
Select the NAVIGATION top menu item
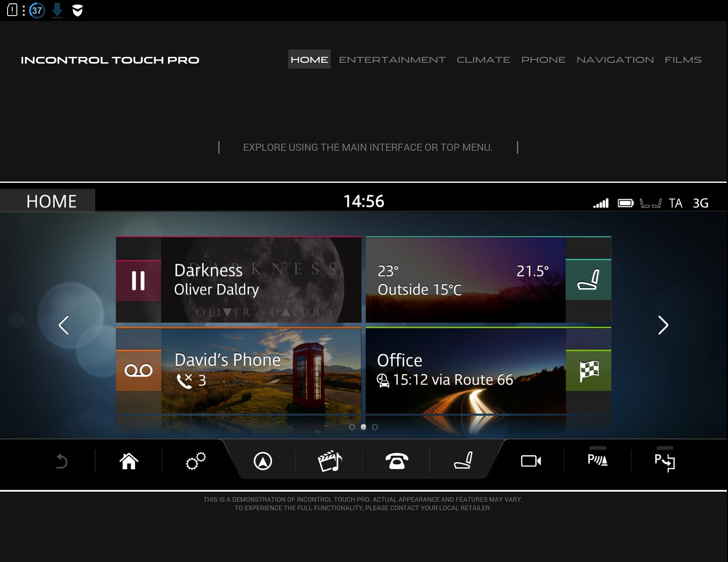point(615,59)
